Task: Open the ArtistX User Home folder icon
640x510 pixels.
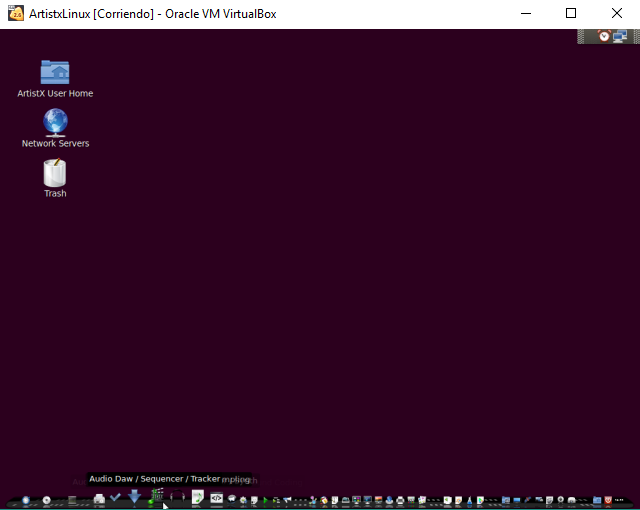Action: (x=55, y=71)
